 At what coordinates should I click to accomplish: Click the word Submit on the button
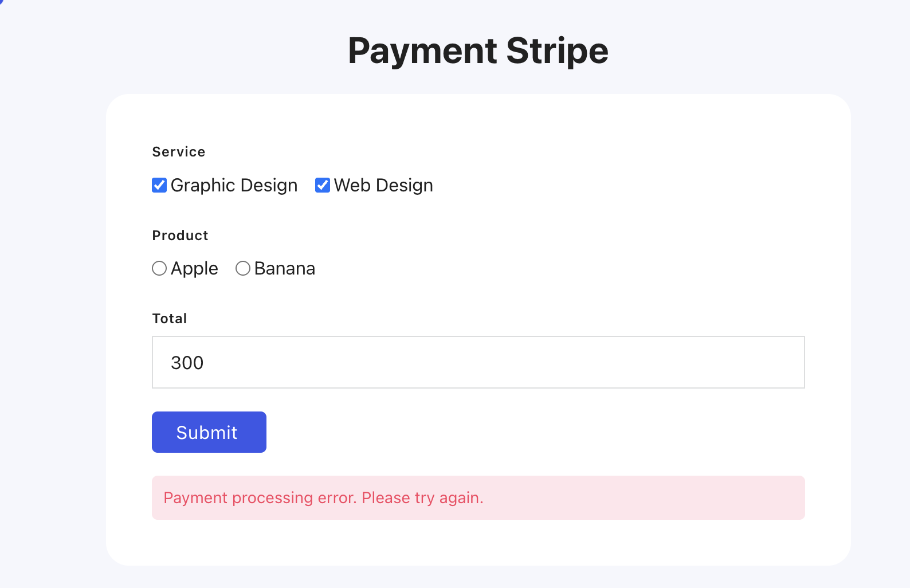[x=207, y=433]
